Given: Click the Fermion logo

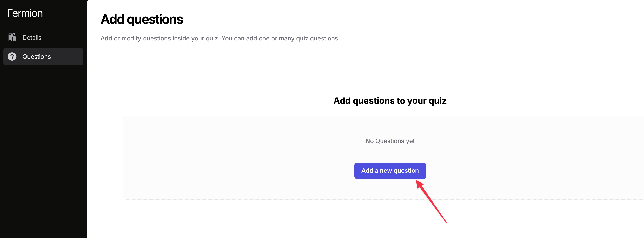Looking at the screenshot, I should click(25, 13).
